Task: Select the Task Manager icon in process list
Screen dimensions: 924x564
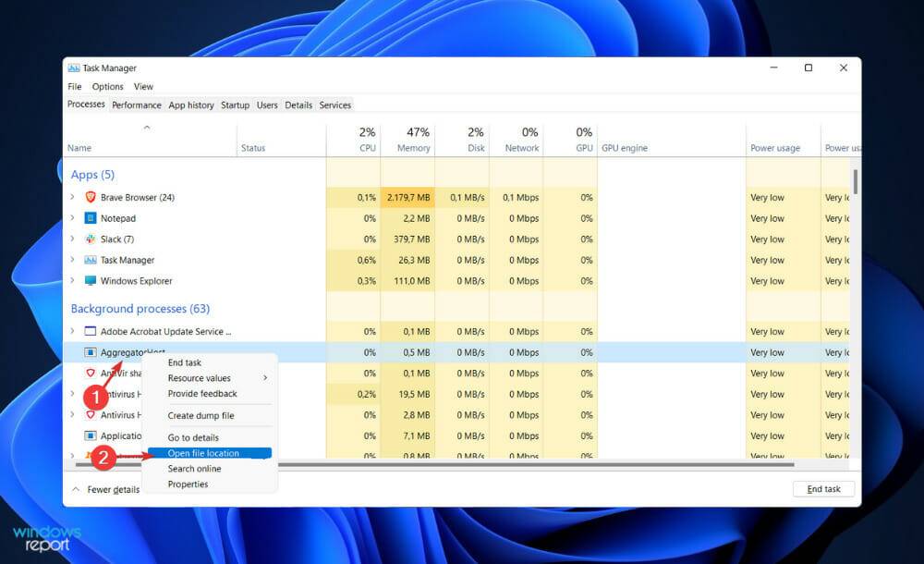Action: [89, 260]
